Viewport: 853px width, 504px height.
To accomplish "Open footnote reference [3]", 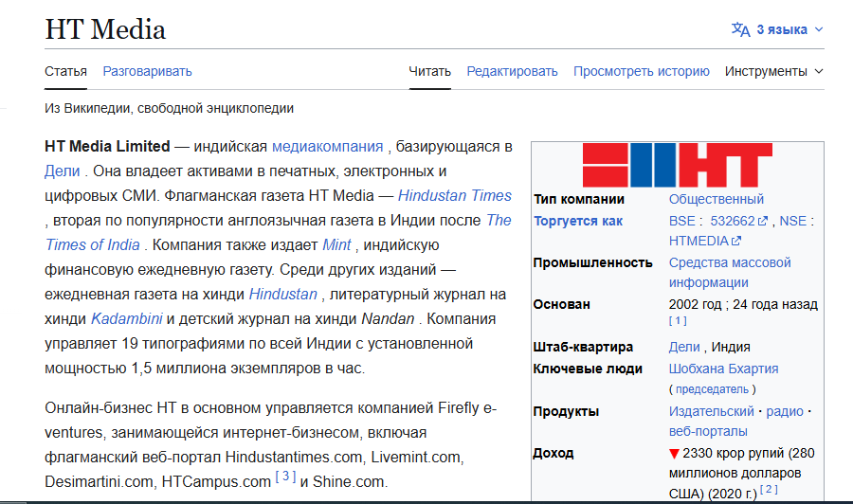I will coord(285,477).
